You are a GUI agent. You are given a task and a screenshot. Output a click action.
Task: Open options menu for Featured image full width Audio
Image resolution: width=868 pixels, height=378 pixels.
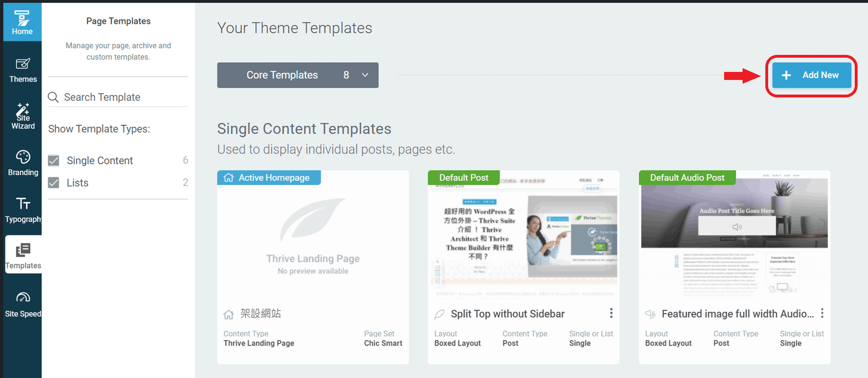click(x=822, y=313)
